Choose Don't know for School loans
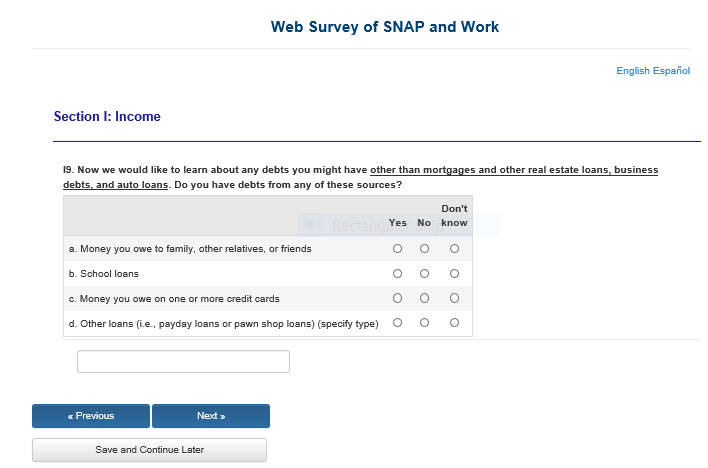708x468 pixels. (454, 273)
